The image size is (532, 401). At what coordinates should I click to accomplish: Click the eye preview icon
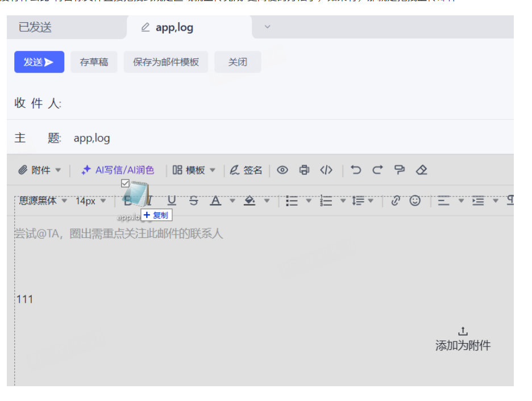point(282,170)
